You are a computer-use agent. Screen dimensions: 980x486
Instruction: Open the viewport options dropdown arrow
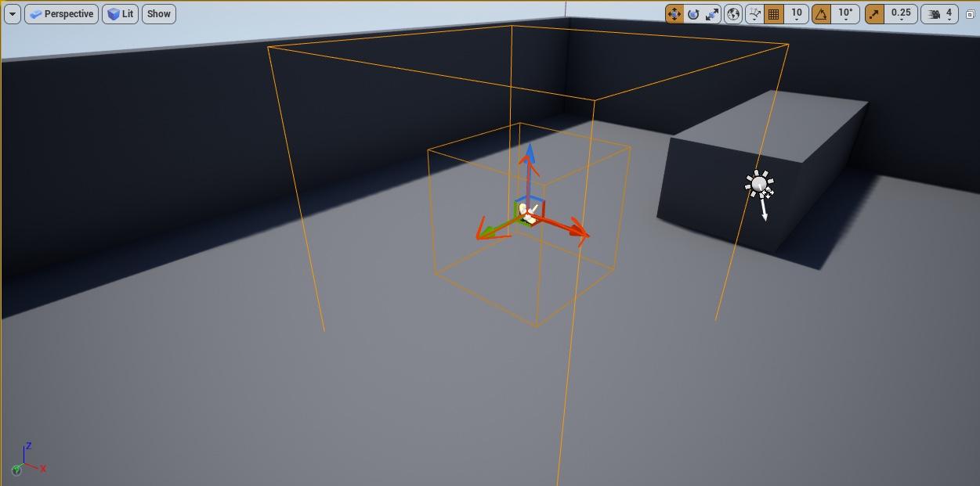click(13, 14)
